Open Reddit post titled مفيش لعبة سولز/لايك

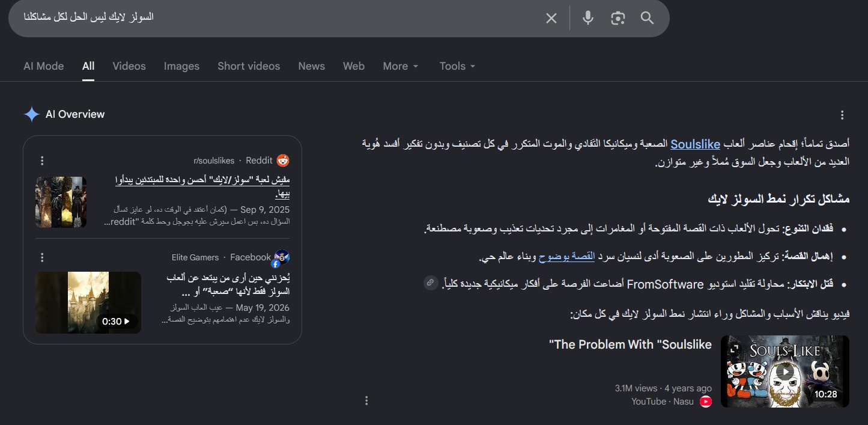pyautogui.click(x=202, y=186)
